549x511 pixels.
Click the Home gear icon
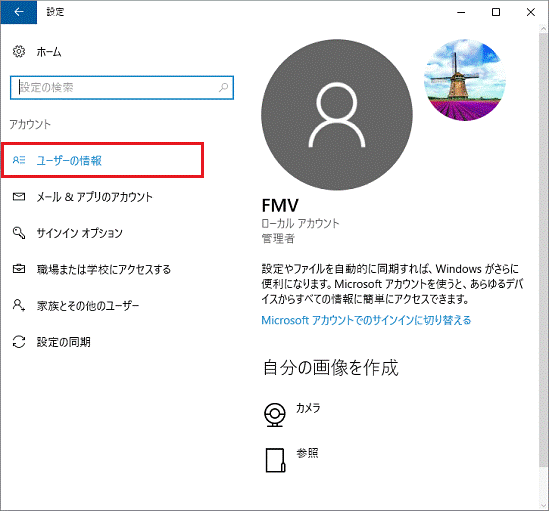(x=19, y=51)
